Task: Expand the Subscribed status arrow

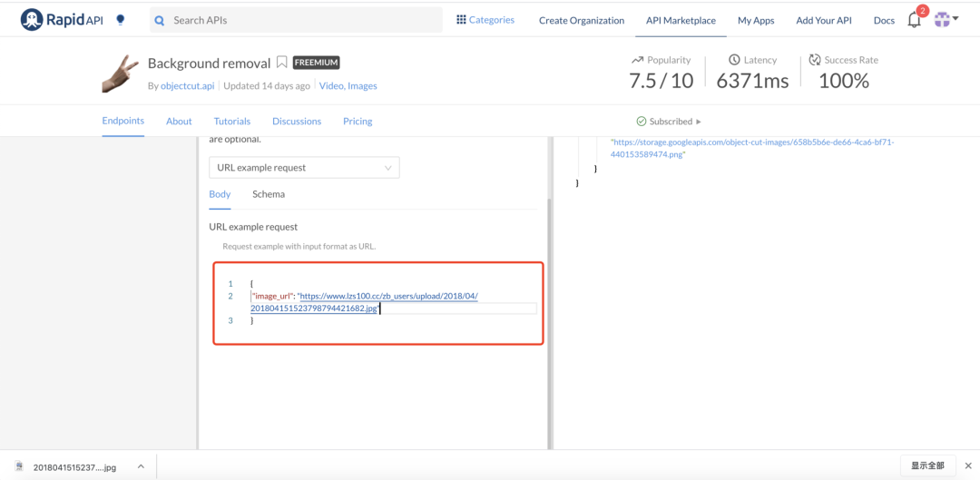Action: pos(699,122)
